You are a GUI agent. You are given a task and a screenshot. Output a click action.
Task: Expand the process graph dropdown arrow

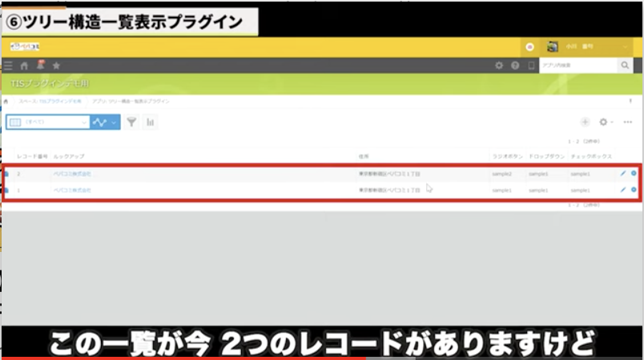[x=115, y=122]
